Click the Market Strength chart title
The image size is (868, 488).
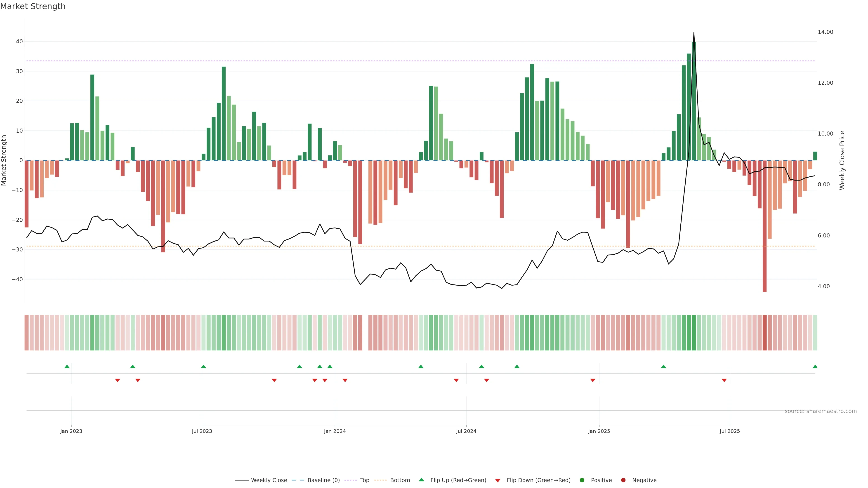click(33, 6)
